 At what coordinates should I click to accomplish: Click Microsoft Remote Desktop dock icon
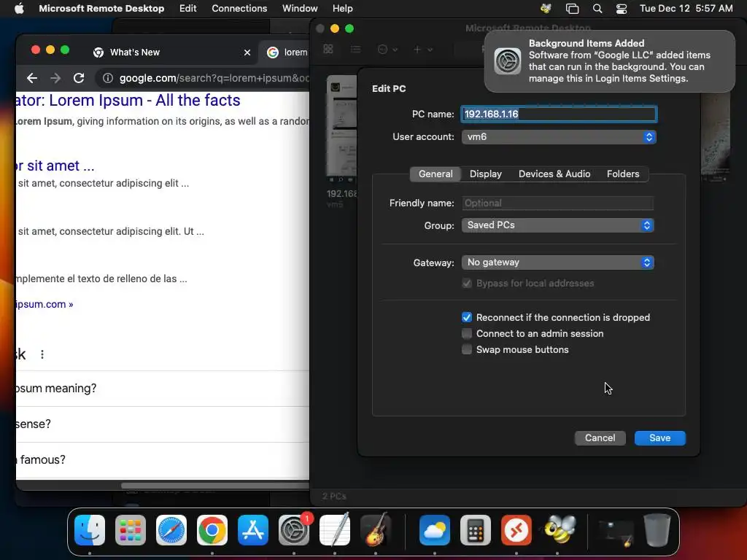[x=516, y=530]
